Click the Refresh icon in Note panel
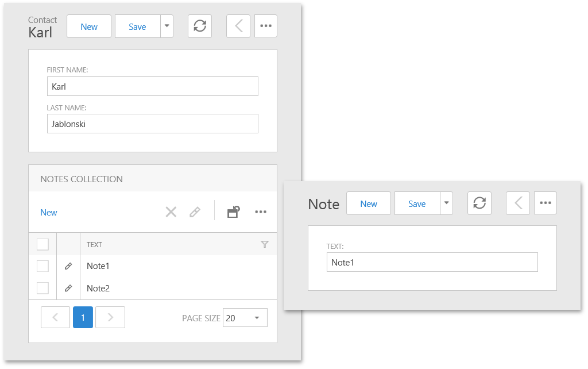Screen dimensions: 588x369 tap(479, 203)
